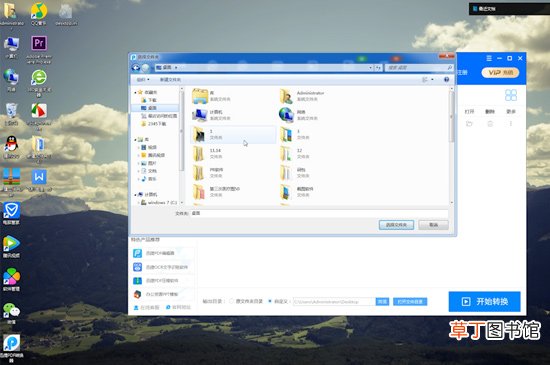Click the three-dot more icon in converter
Screen dimensions: 550x365
pyautogui.click(x=511, y=123)
